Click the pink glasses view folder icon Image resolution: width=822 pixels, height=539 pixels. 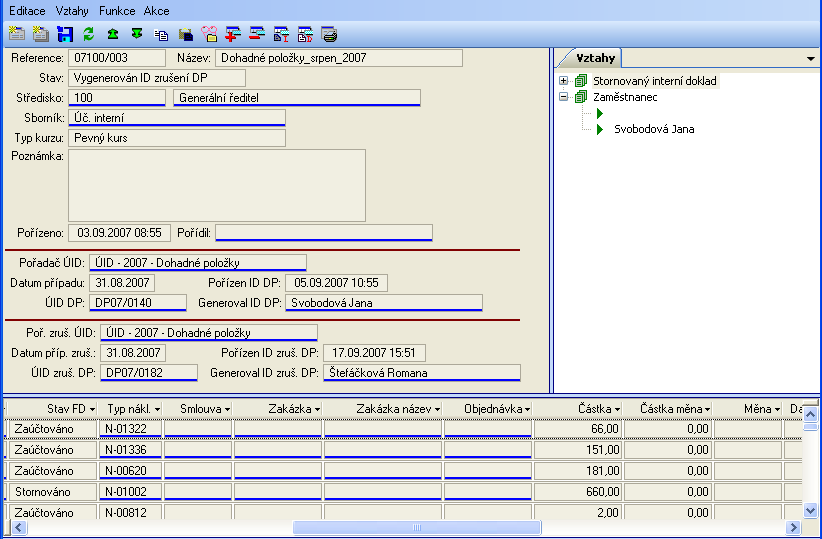tap(209, 34)
